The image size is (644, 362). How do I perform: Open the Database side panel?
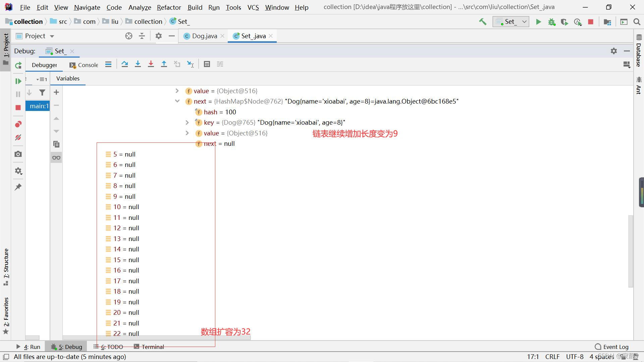[x=638, y=50]
